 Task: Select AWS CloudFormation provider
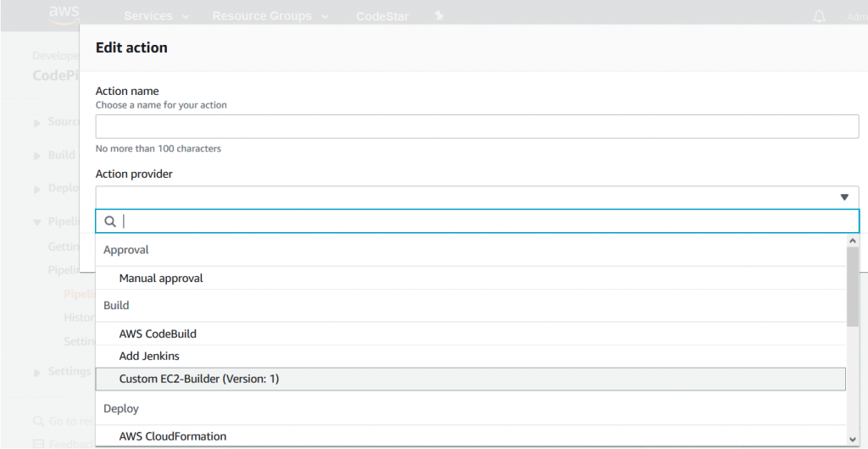coord(470,436)
